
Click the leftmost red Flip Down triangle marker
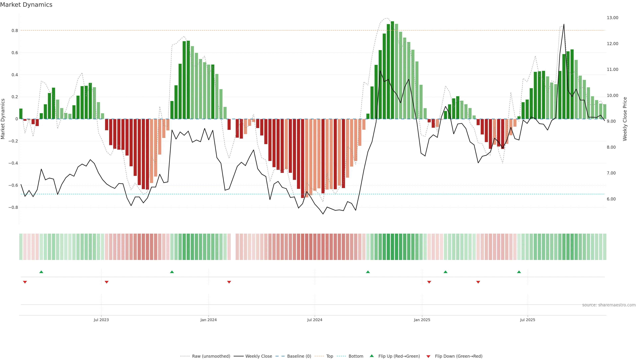coord(25,282)
